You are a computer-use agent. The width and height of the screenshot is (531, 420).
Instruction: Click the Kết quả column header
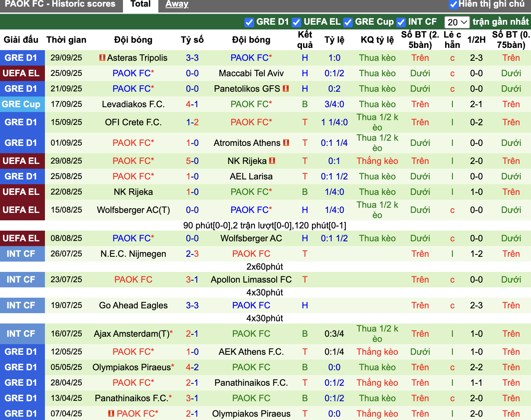pos(305,40)
